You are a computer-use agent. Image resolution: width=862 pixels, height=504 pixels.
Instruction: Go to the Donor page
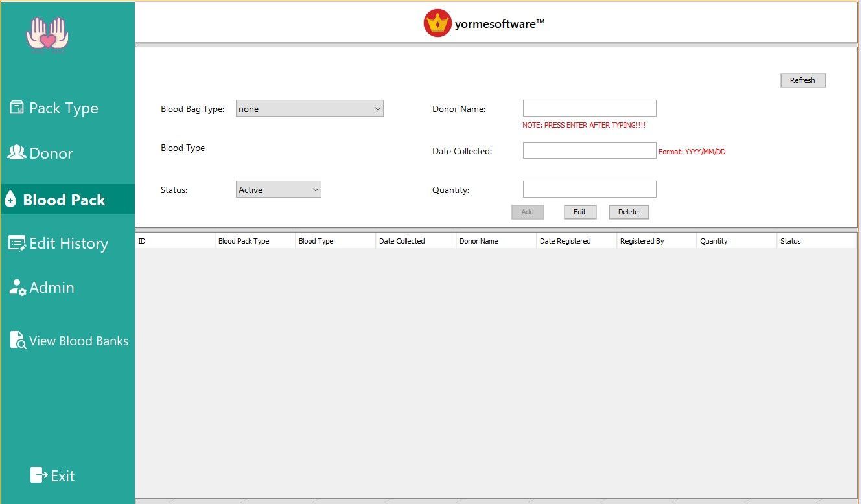[51, 154]
